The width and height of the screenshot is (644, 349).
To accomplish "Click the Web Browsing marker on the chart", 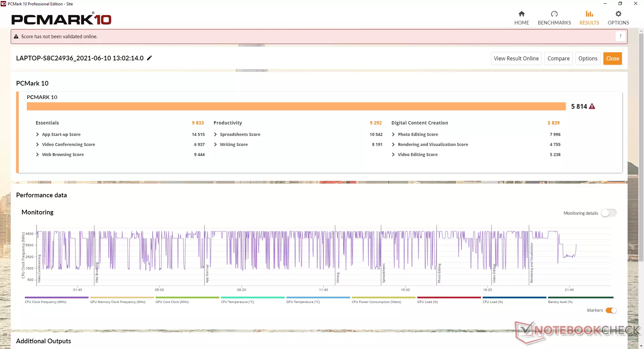I will [x=97, y=272].
